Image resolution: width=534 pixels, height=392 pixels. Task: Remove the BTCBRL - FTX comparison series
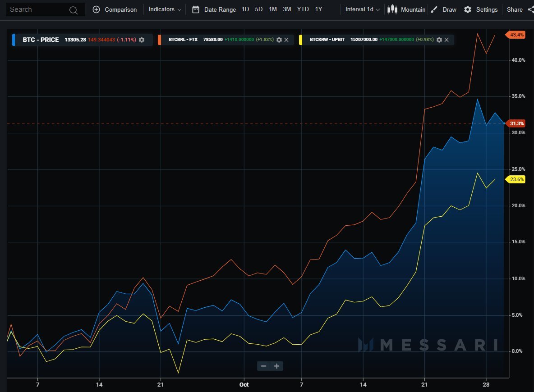(x=286, y=40)
